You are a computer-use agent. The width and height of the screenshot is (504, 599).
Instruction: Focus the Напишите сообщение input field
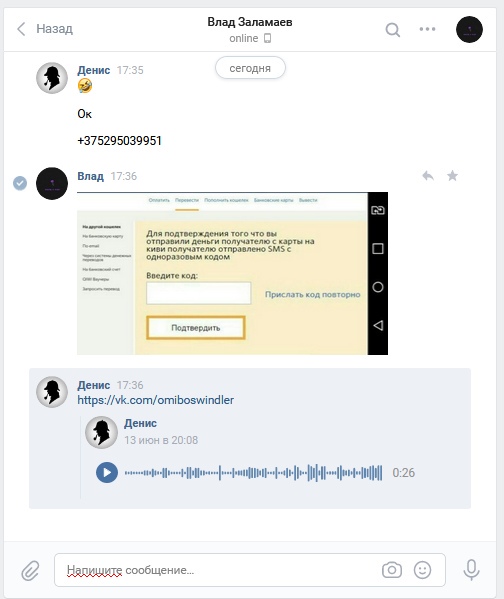pyautogui.click(x=218, y=570)
